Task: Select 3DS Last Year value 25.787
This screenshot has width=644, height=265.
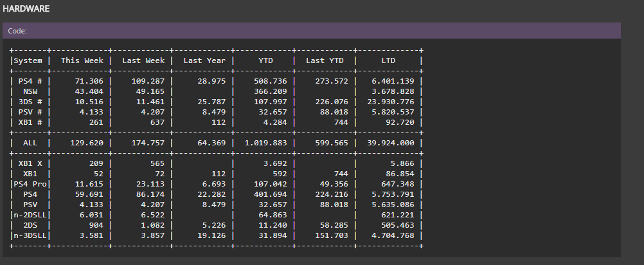Action: point(211,102)
